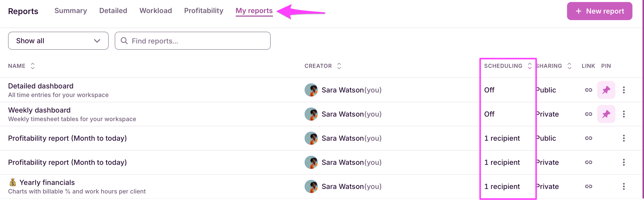Copy link for public Profitability report
This screenshot has width=644, height=200.
[588, 138]
